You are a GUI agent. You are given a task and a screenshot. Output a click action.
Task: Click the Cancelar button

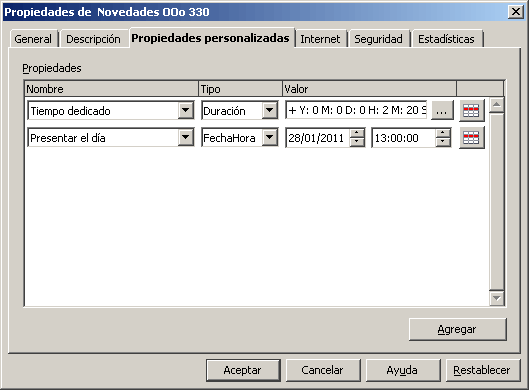tap(322, 370)
